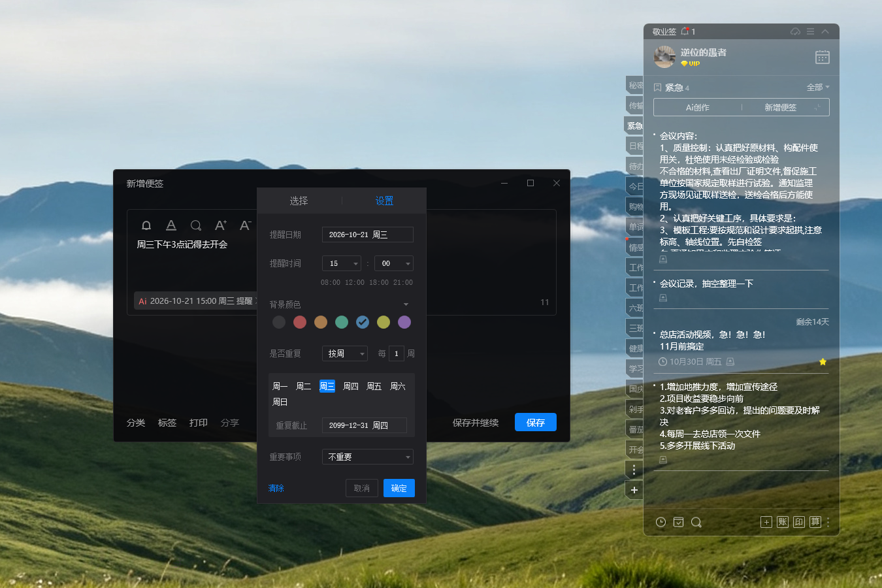The width and height of the screenshot is (882, 588).
Task: Open the 分类 option in note footer
Action: [136, 423]
